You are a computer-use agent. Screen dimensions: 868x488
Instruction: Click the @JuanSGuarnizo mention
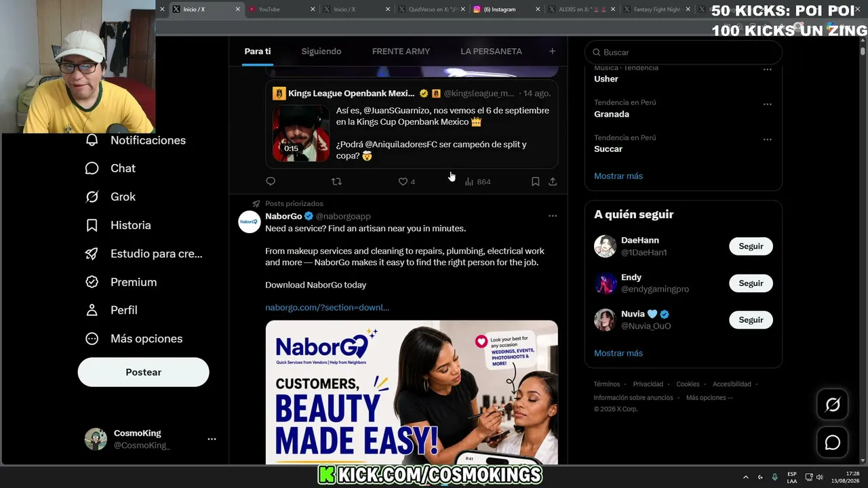click(397, 110)
